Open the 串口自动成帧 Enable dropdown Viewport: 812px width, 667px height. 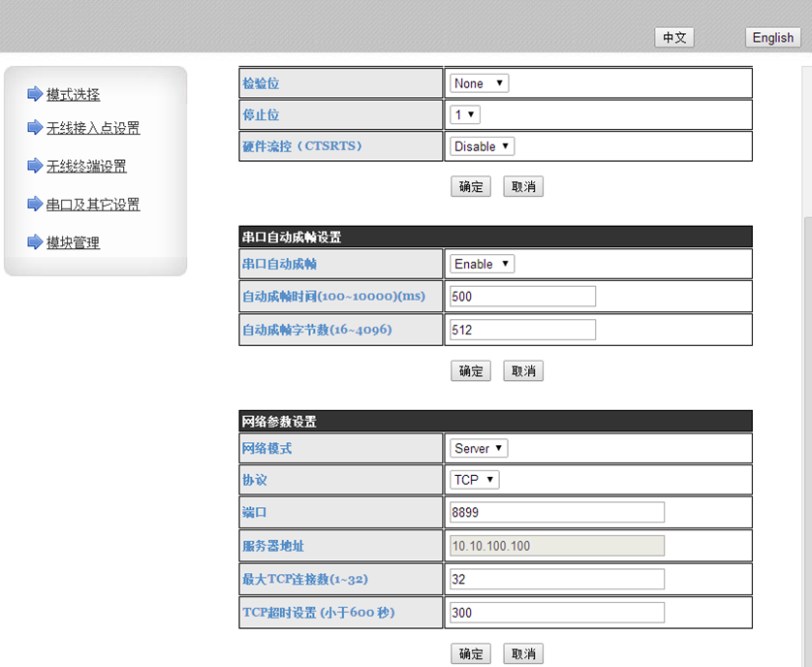pyautogui.click(x=482, y=264)
